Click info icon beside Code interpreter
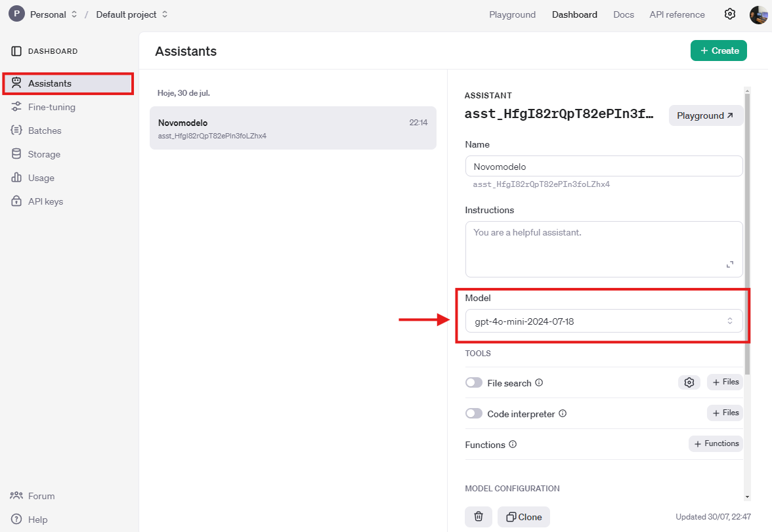This screenshot has width=772, height=532. (563, 414)
